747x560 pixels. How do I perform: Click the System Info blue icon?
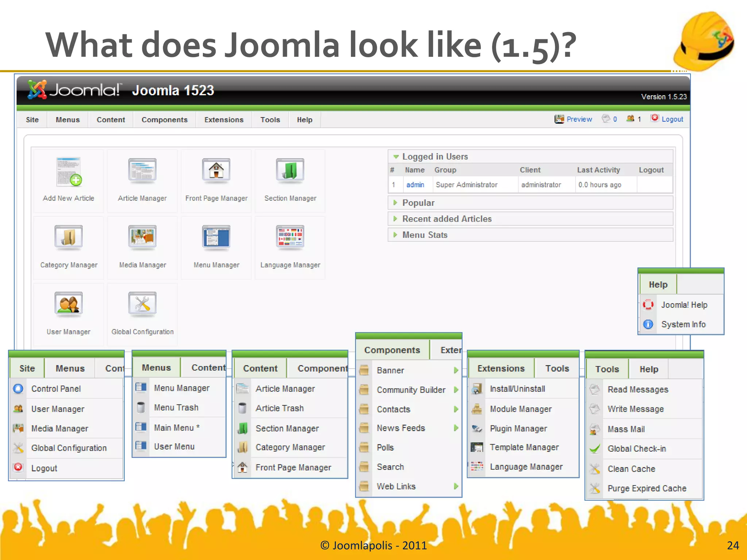648,324
